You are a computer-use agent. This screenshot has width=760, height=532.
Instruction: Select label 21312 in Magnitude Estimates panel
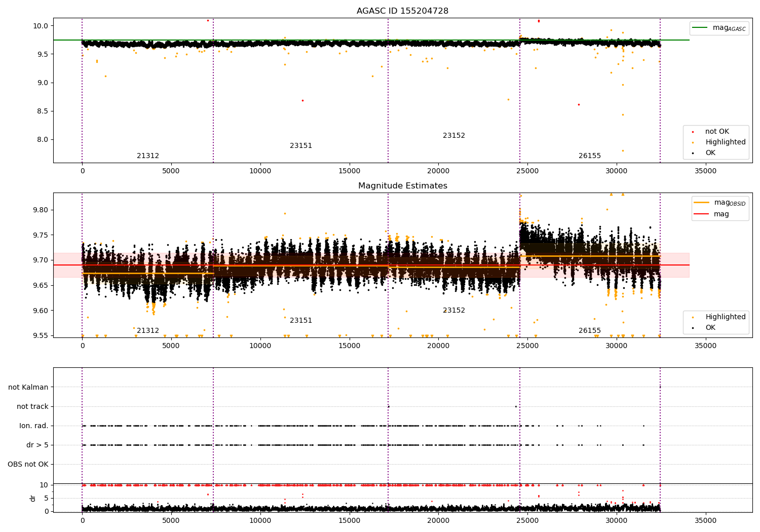click(x=148, y=331)
